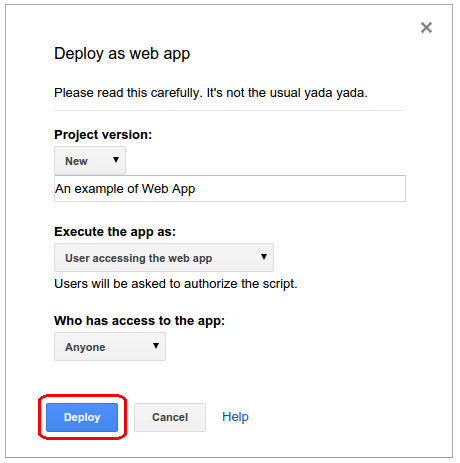Click the 'Execute the app as:' label

click(x=115, y=232)
